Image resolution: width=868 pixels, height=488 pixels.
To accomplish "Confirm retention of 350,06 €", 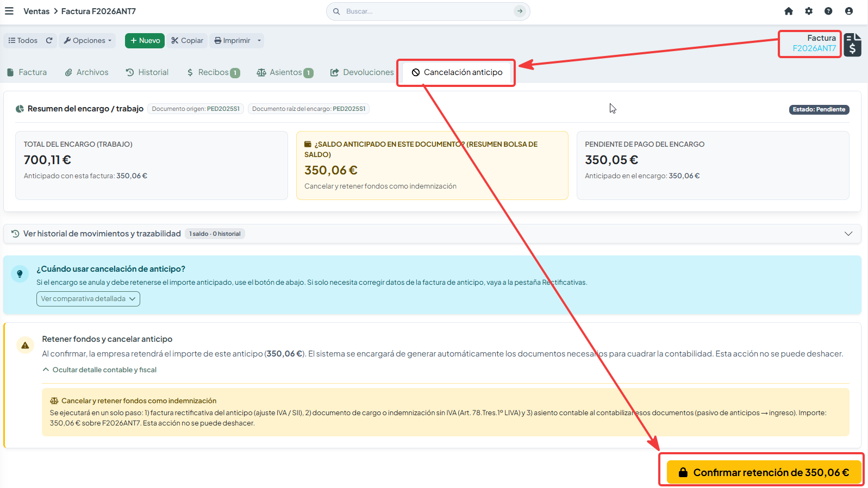I will [x=764, y=472].
